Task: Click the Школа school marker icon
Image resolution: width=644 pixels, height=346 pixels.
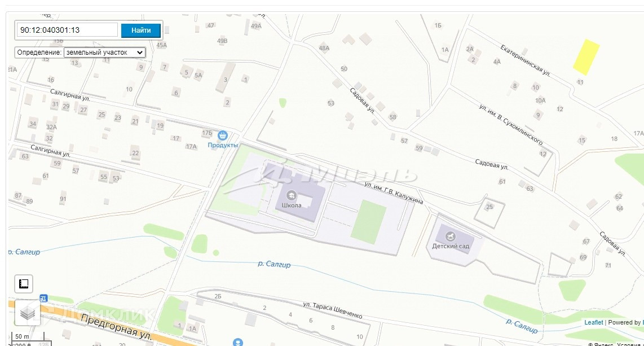Action: (291, 196)
